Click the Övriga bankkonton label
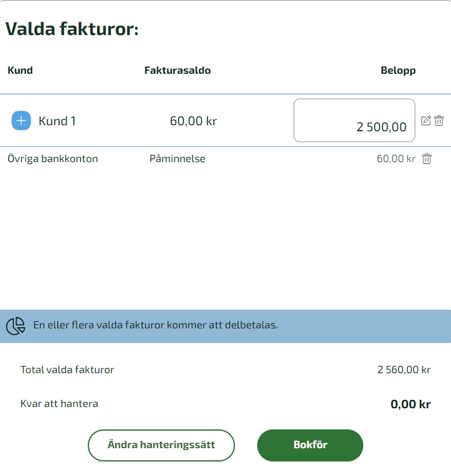Viewport: 451px width, 476px height. point(53,159)
